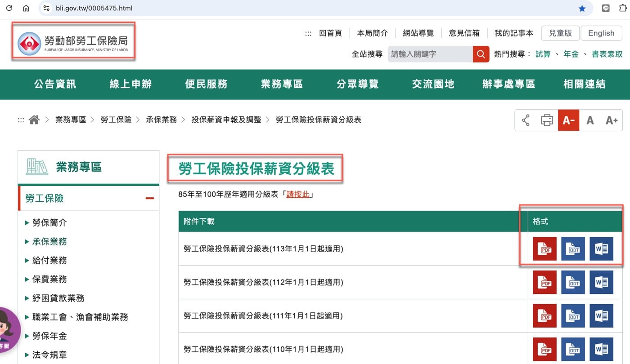Click the red search magnifier button
Screen dimensions: 630x364
(481, 54)
